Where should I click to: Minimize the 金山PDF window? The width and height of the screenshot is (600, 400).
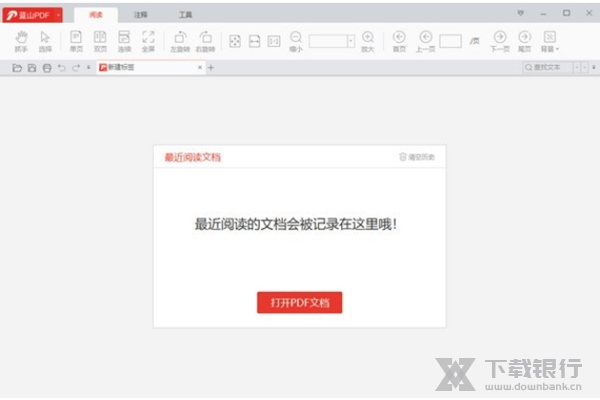pyautogui.click(x=543, y=14)
